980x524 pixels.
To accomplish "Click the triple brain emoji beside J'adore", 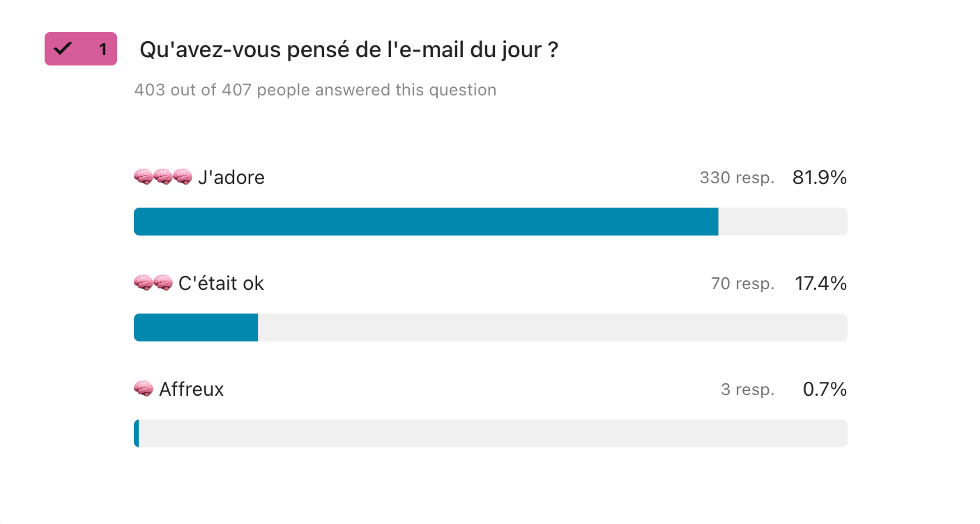I will click(162, 178).
